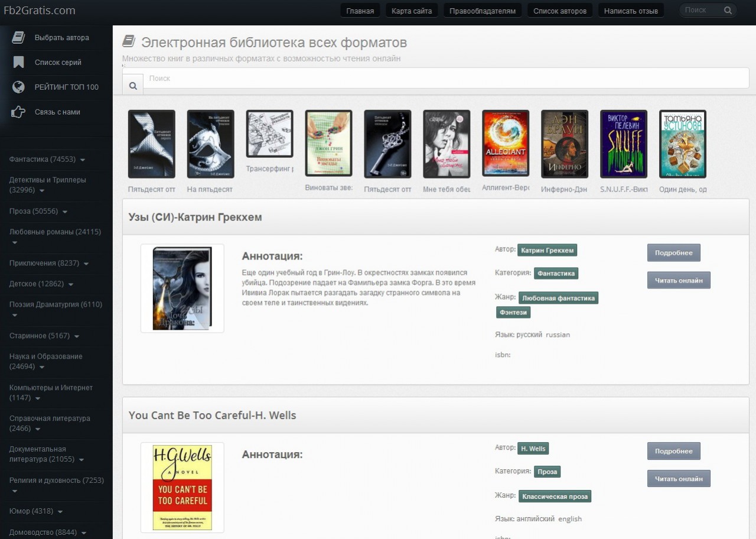
Task: Open the Узы (СИ)-Катрин Грекхем title
Action: coord(195,217)
